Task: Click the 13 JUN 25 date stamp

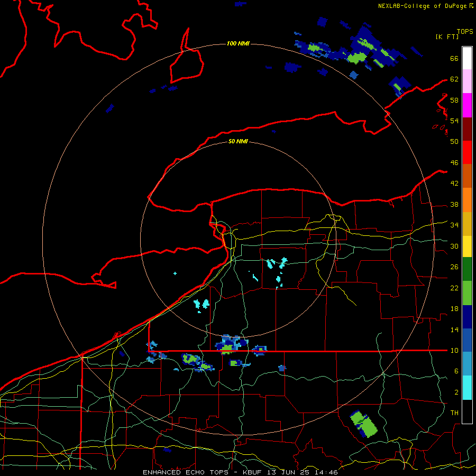Action: click(288, 472)
